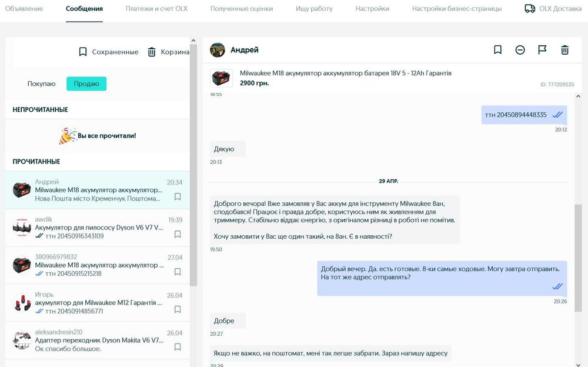Open the Сохраненные saved messages
Viewport: 588px width, 367px height.
click(109, 52)
